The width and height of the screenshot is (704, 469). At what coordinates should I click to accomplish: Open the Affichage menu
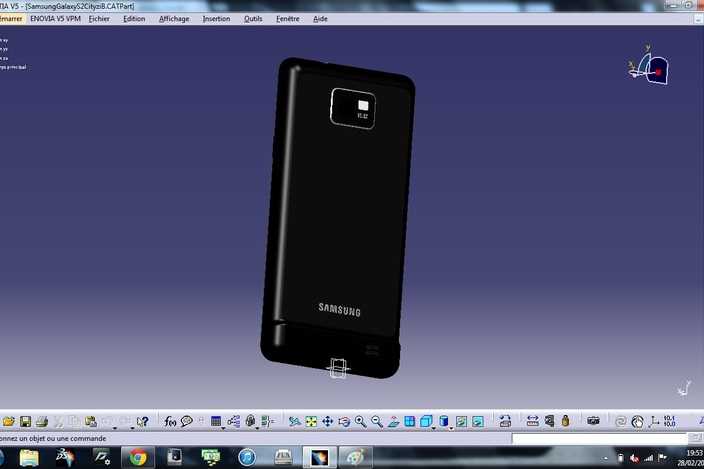click(x=174, y=19)
